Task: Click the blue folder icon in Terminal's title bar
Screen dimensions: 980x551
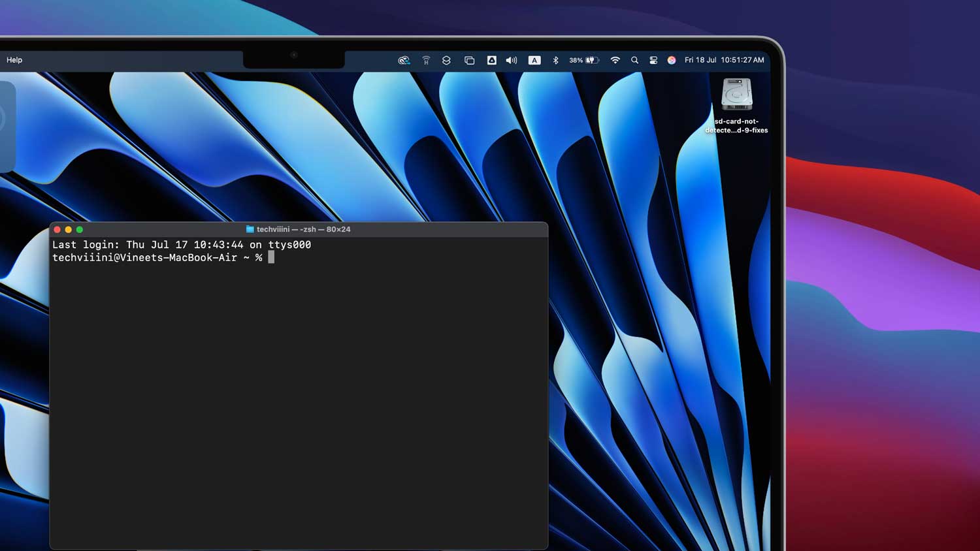Action: point(250,229)
